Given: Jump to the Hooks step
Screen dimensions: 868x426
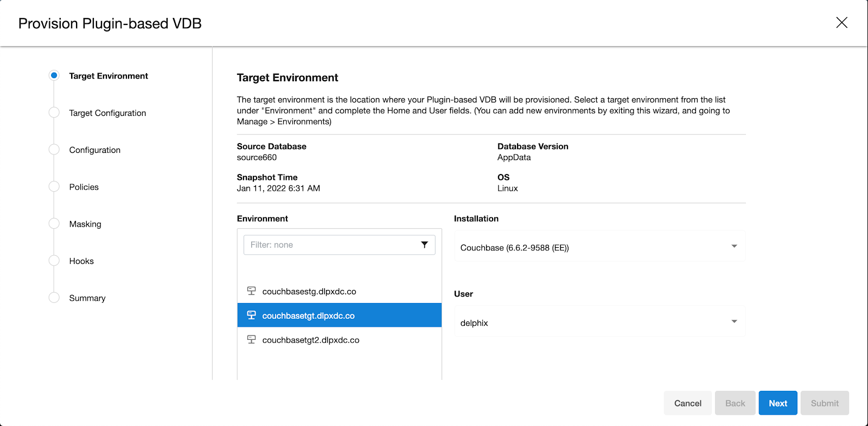Looking at the screenshot, I should coord(81,261).
